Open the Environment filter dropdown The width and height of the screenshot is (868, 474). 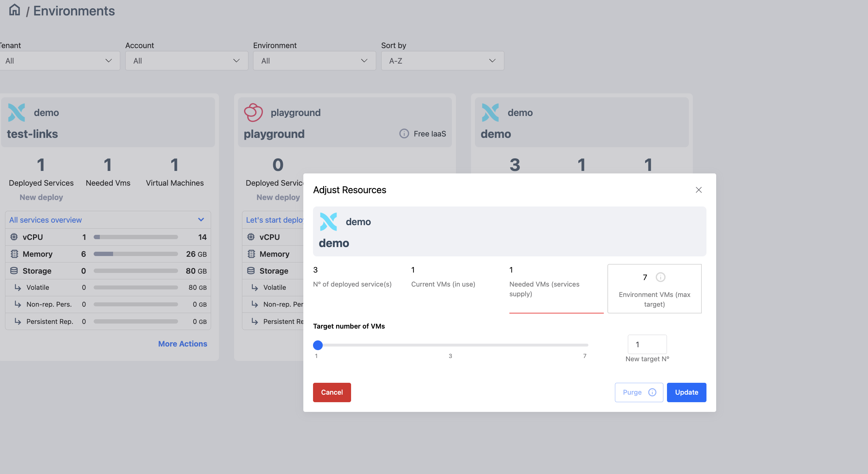(314, 61)
